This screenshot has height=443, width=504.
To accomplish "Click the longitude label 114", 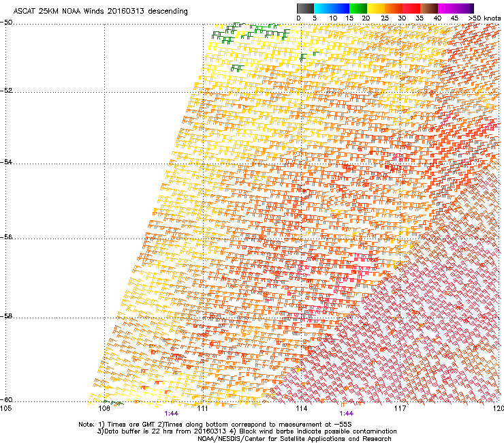I will (x=301, y=408).
